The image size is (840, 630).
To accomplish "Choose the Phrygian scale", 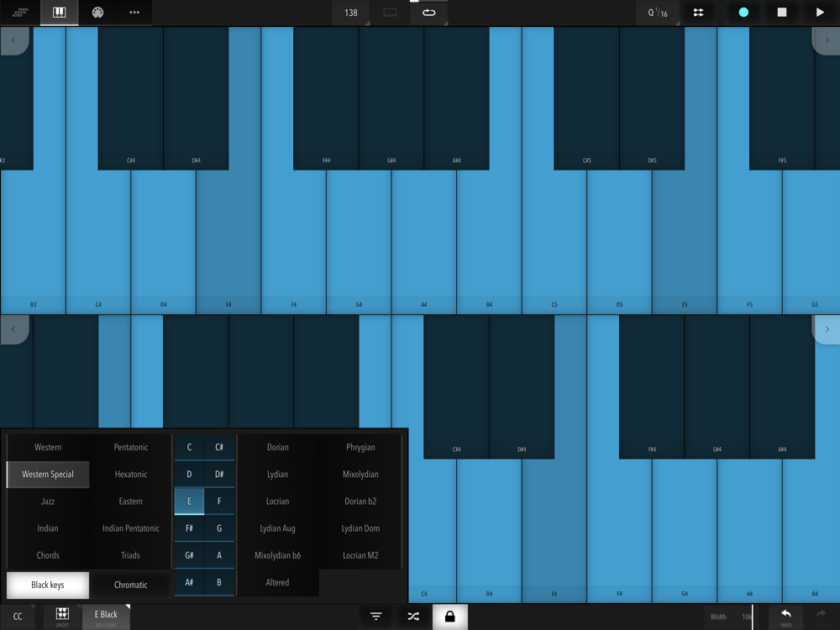I will coord(360,448).
